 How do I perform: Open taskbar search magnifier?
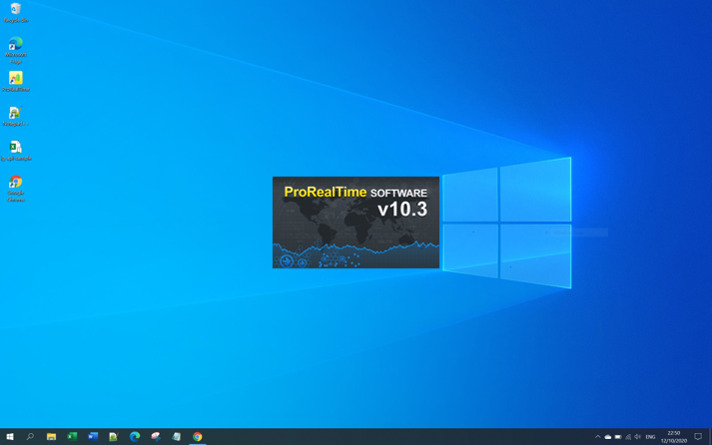coord(30,437)
